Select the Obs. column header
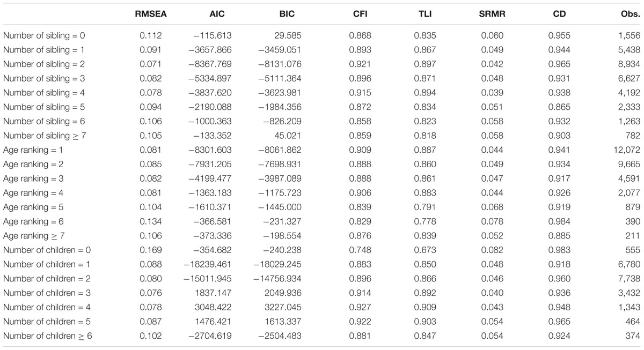 pos(630,14)
